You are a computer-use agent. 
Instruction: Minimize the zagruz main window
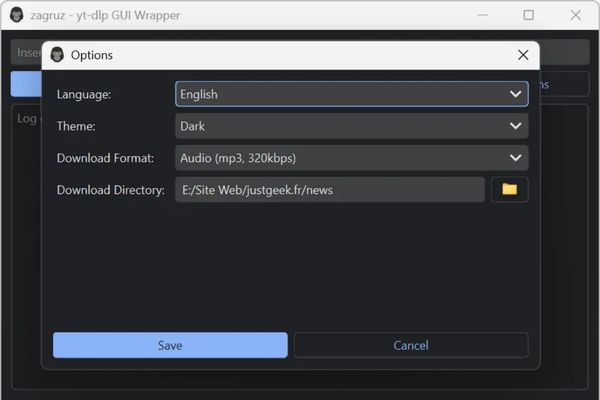[x=483, y=15]
